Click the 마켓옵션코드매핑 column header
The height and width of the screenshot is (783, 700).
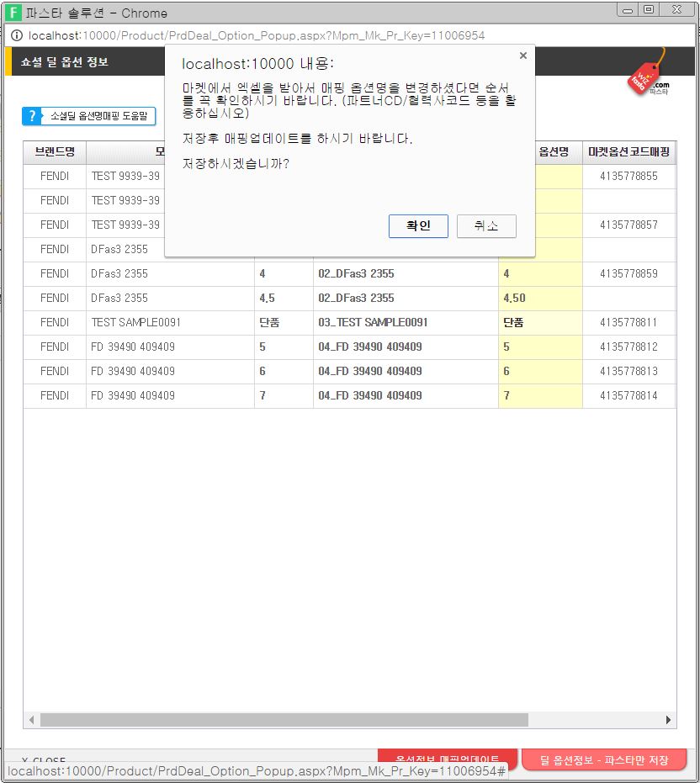click(628, 152)
